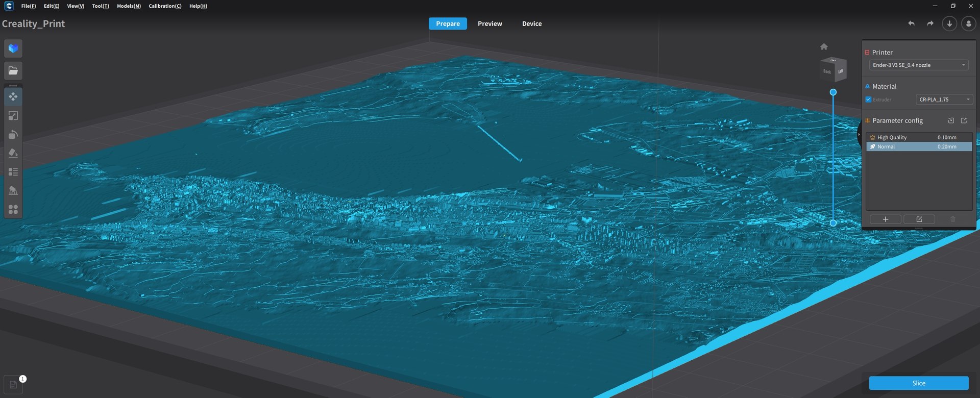Delete profile with trash icon
980x398 pixels.
coord(952,219)
